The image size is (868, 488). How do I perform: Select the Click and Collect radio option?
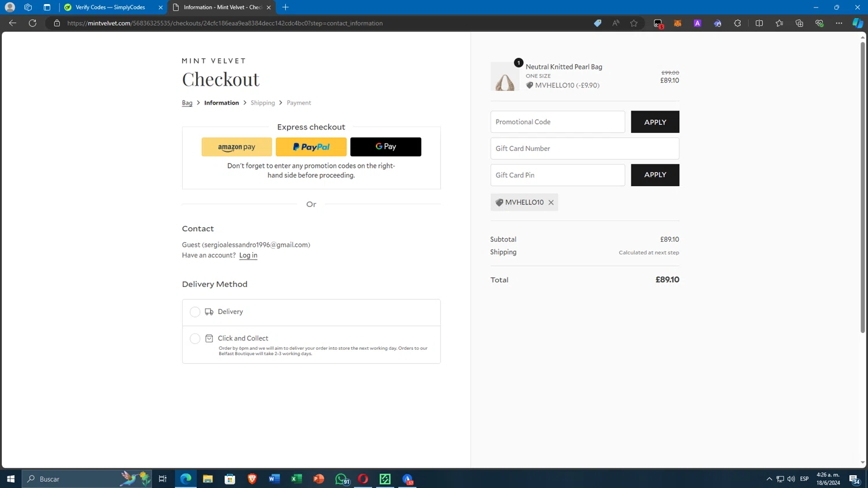tap(195, 339)
